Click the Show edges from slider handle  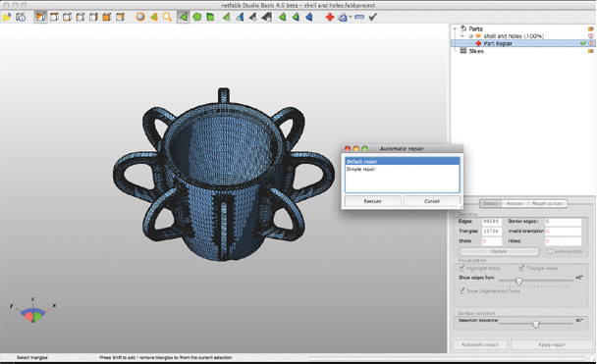pyautogui.click(x=519, y=281)
